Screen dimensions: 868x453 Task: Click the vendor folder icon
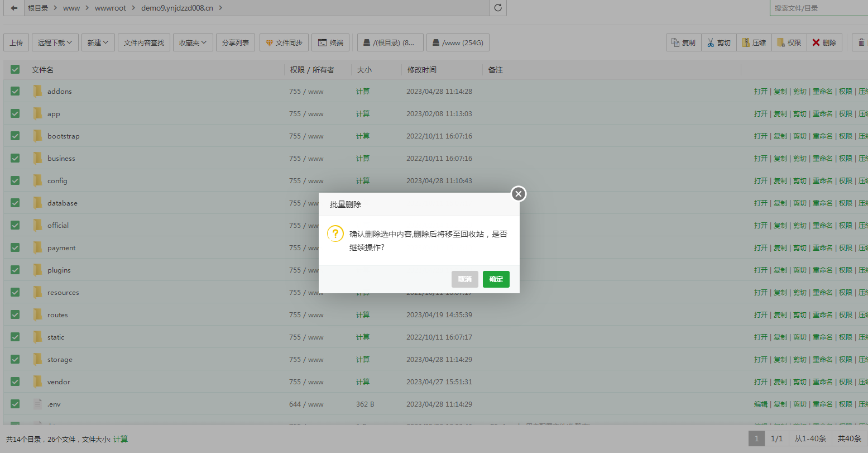click(37, 382)
